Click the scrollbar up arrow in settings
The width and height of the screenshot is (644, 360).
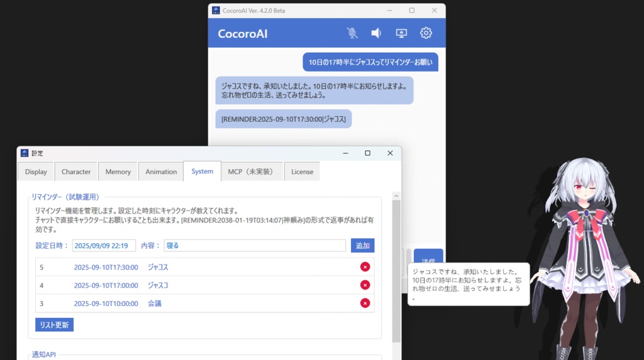tap(396, 196)
